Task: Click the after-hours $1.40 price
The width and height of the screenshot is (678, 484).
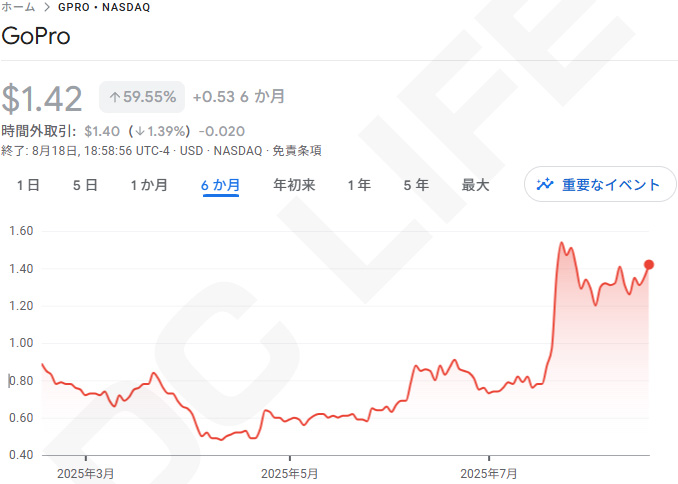Action: [x=102, y=131]
